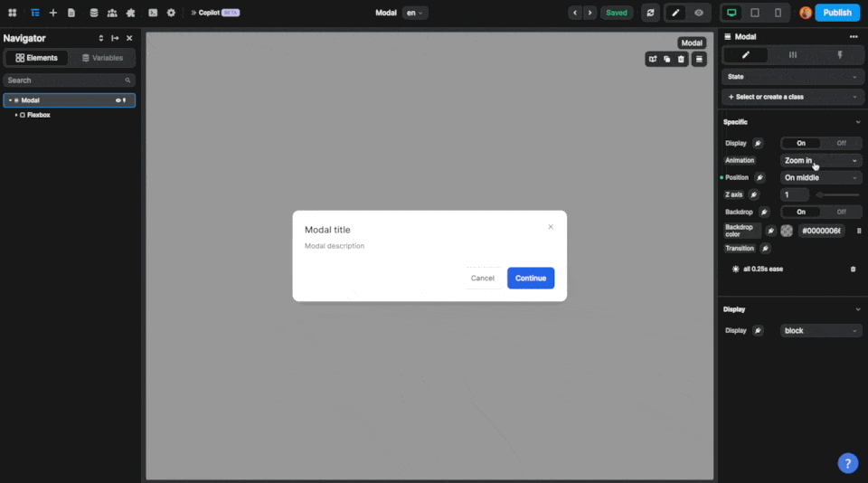This screenshot has width=868, height=483.
Task: Click the bind plug icon beside Position
Action: coord(760,178)
